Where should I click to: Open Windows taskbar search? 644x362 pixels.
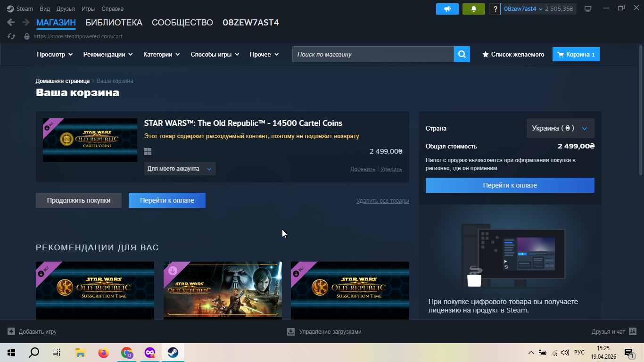click(x=33, y=353)
